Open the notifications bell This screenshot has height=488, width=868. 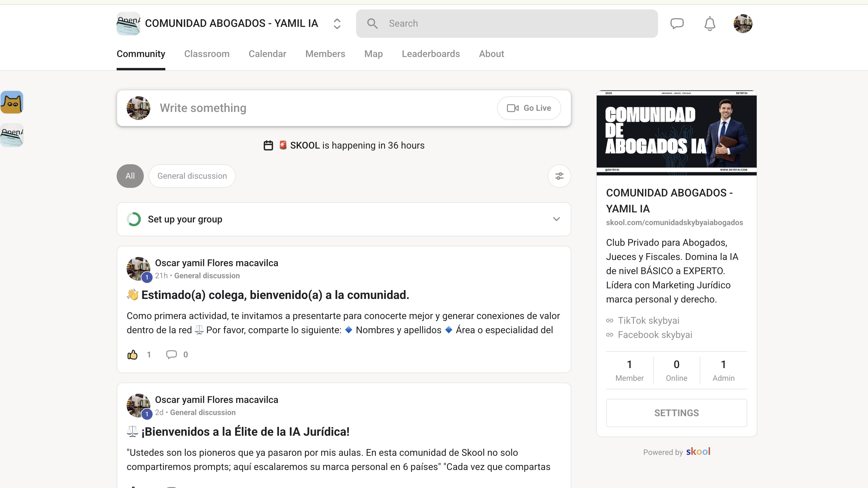(710, 23)
